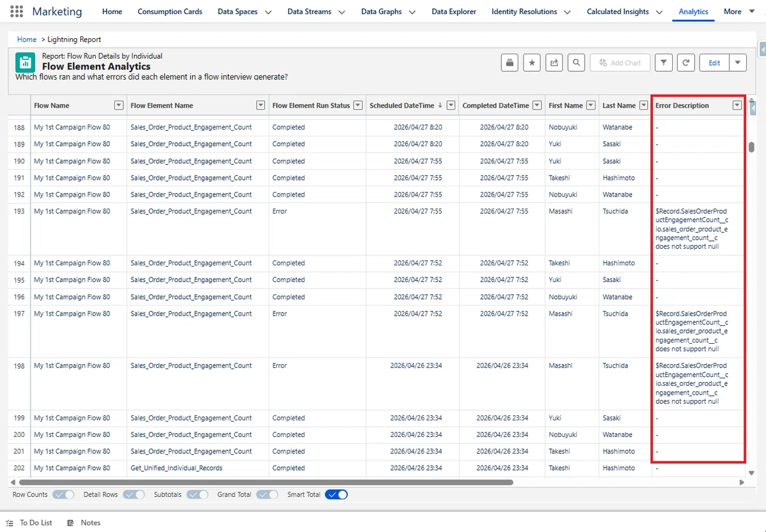Click Sasaki last name in row 189
Viewport: 766px width, 532px height.
612,144
